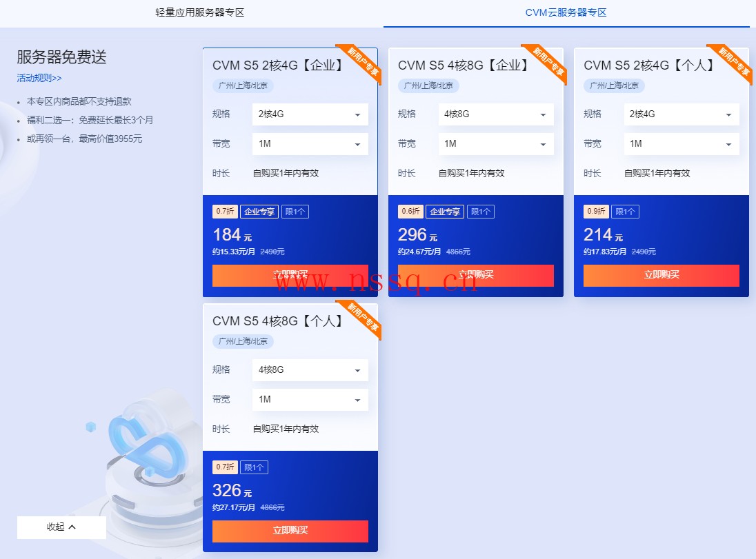Click 立即购买 for the 326元 plan

click(x=290, y=531)
